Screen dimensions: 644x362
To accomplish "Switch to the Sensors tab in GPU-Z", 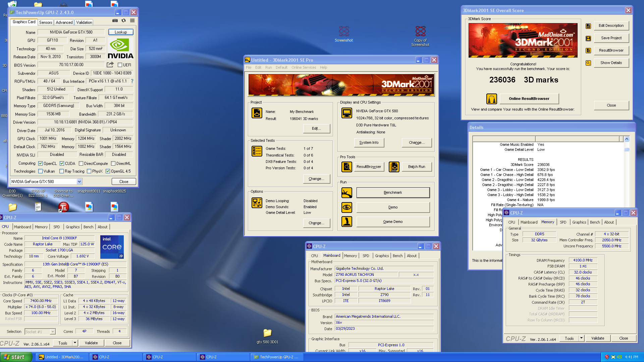I will (x=46, y=22).
